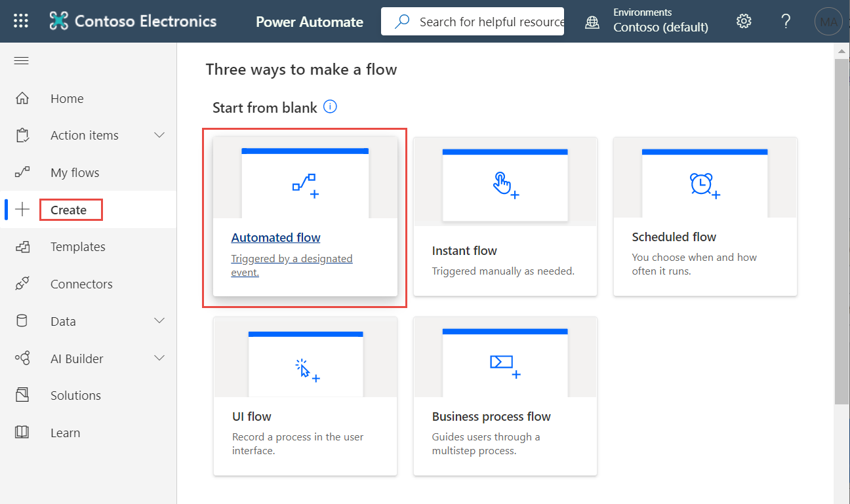
Task: Click the search magnifier icon
Action: (x=402, y=22)
